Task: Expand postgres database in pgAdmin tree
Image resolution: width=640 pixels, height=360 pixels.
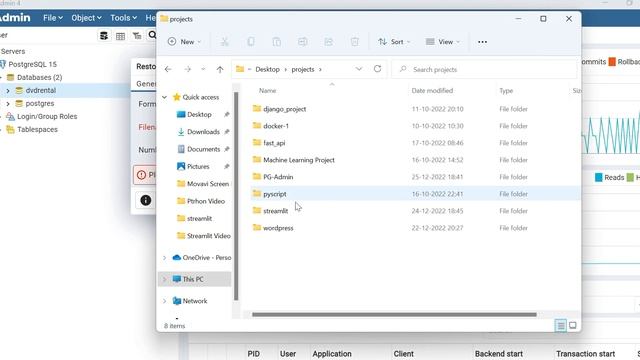Action: (x=8, y=104)
